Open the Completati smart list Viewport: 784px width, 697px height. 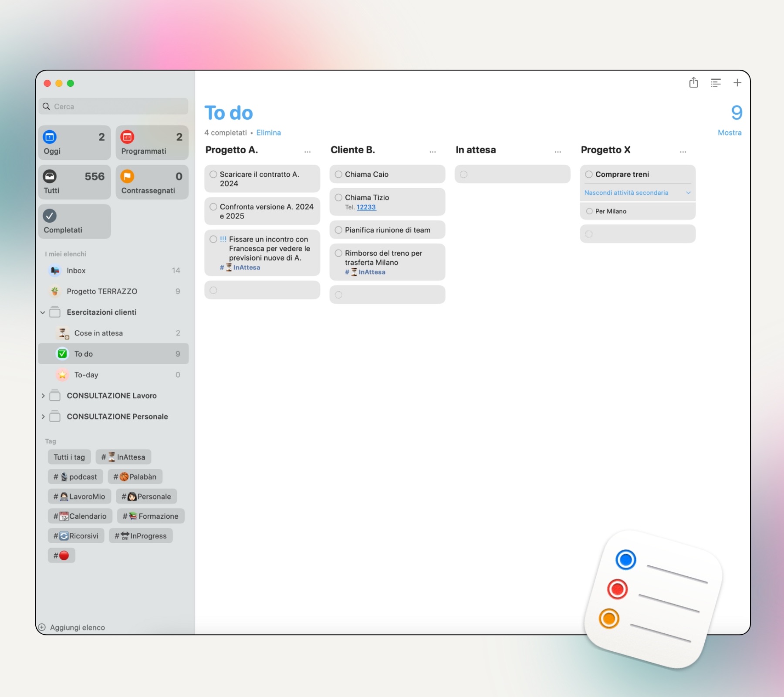74,221
